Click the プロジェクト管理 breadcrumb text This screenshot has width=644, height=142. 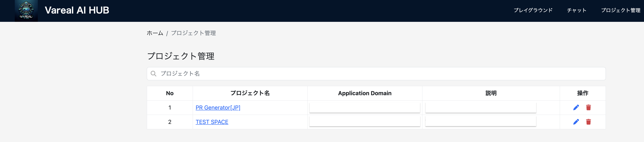[193, 33]
